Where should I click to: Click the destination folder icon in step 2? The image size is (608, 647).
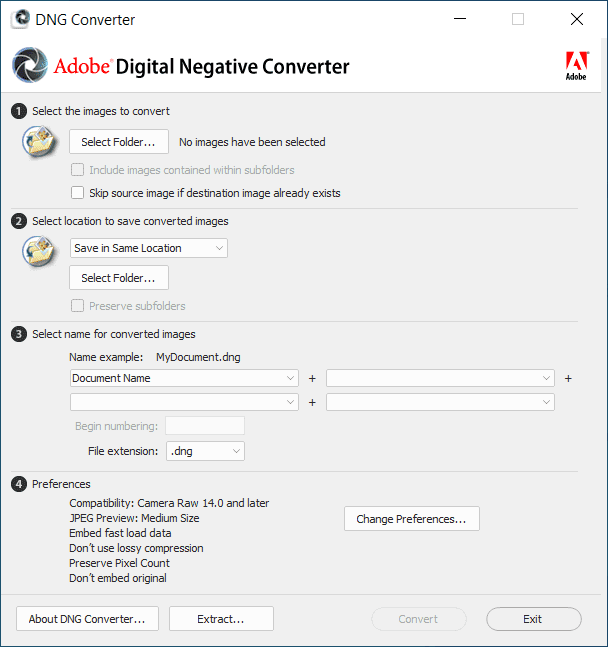(39, 251)
